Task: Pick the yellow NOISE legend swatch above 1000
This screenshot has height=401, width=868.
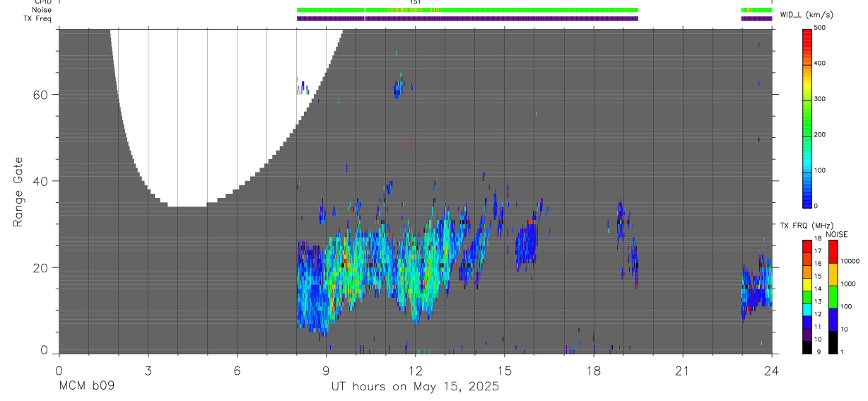Action: [833, 274]
